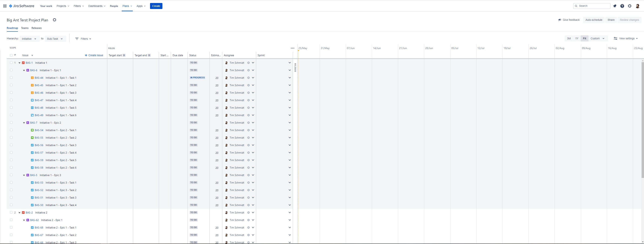Image resolution: width=644 pixels, height=244 pixels.
Task: Collapse the BAS-1 Initiative 1 row
Action: [x=20, y=63]
